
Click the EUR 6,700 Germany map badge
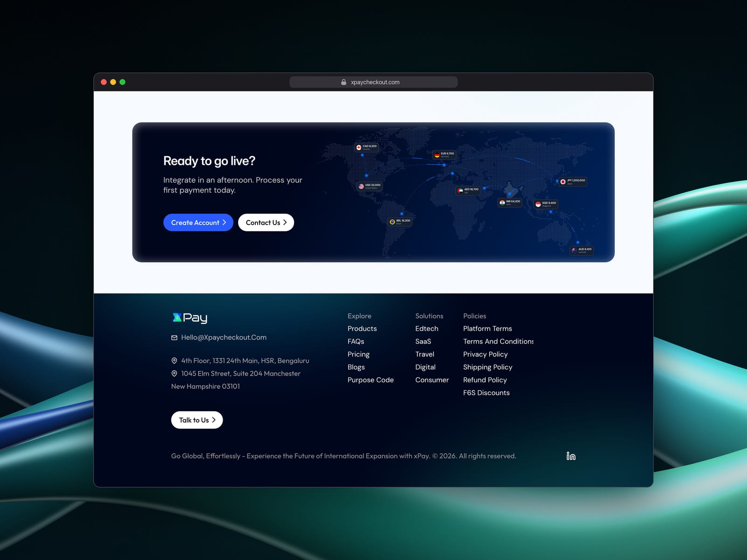pyautogui.click(x=444, y=154)
